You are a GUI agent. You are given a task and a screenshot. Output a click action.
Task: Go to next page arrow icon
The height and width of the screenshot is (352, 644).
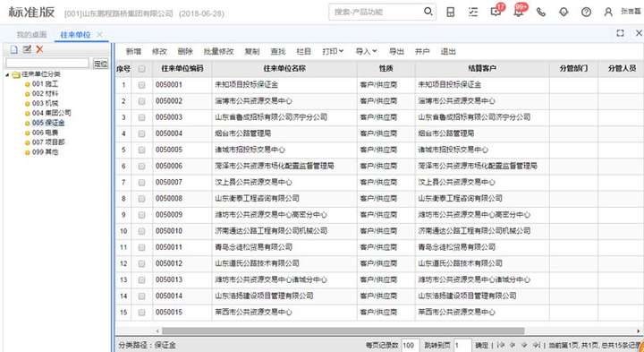click(524, 345)
